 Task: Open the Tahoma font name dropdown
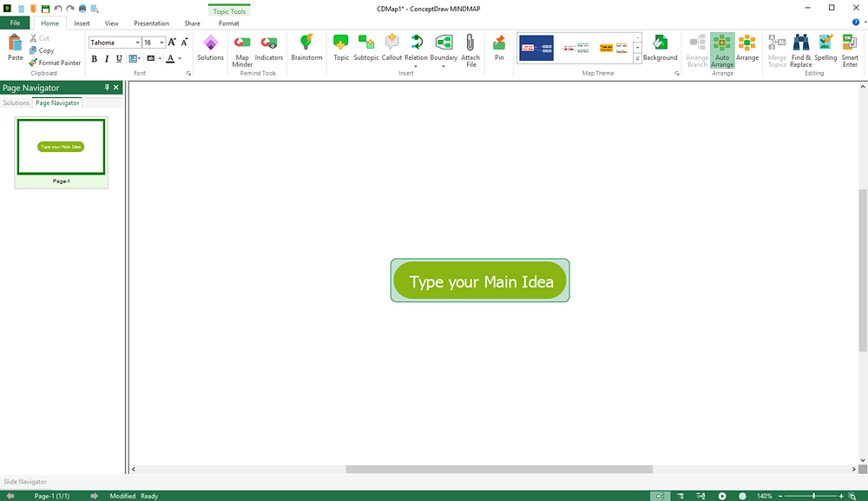137,43
